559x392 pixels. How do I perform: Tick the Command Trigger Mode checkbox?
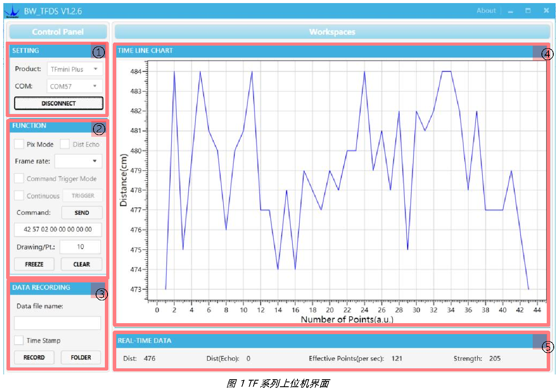(x=19, y=178)
